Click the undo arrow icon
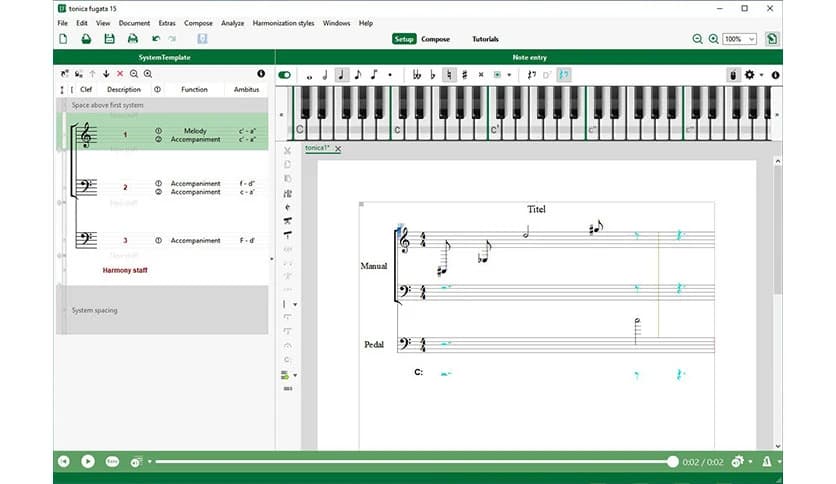The height and width of the screenshot is (484, 836). click(156, 39)
